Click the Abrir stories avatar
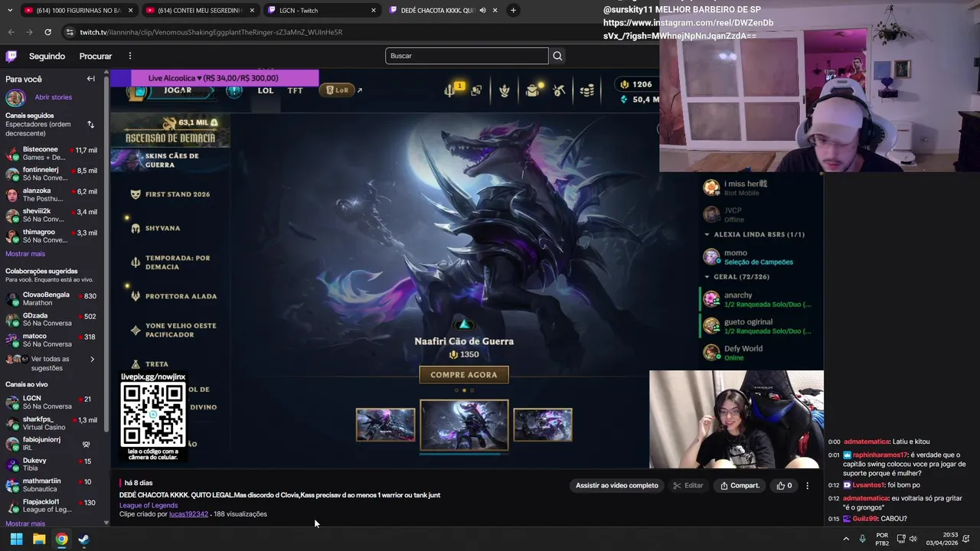The image size is (980, 551). point(15,97)
